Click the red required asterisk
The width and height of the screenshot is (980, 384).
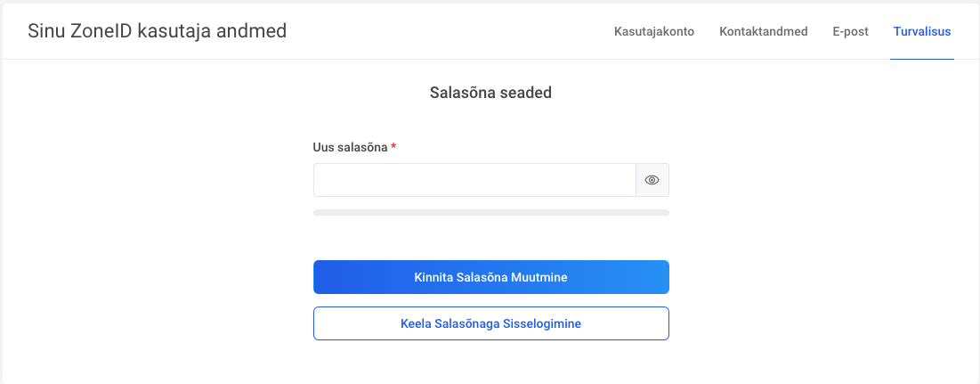tap(393, 148)
